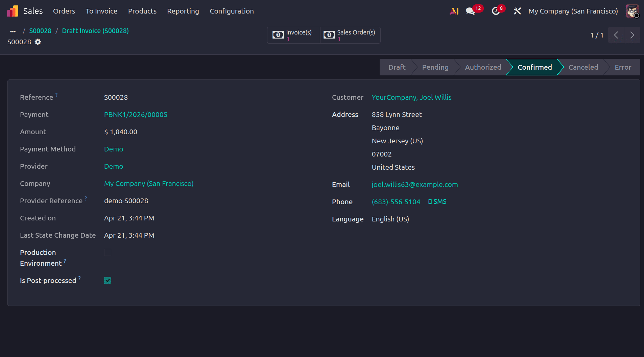Open the user avatar menu

pyautogui.click(x=632, y=11)
